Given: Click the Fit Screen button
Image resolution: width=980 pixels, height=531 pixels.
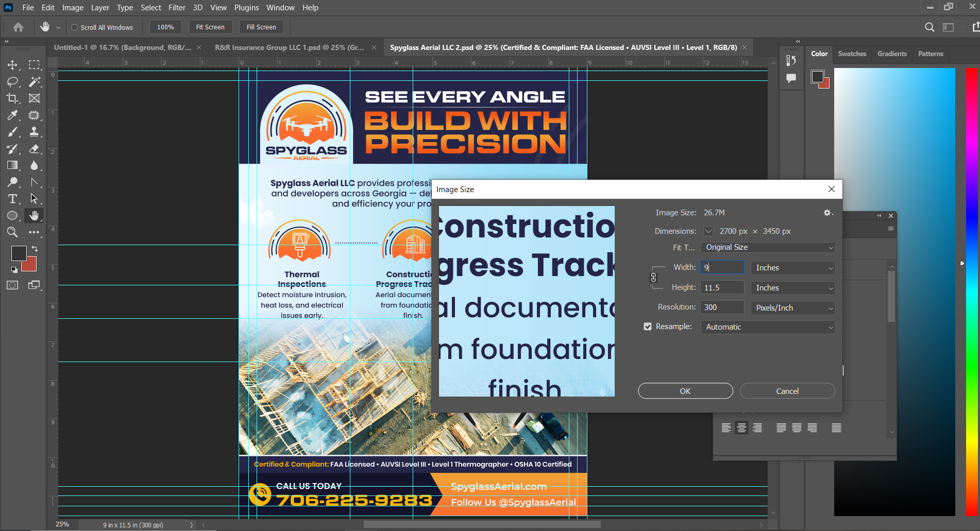Looking at the screenshot, I should [x=210, y=27].
